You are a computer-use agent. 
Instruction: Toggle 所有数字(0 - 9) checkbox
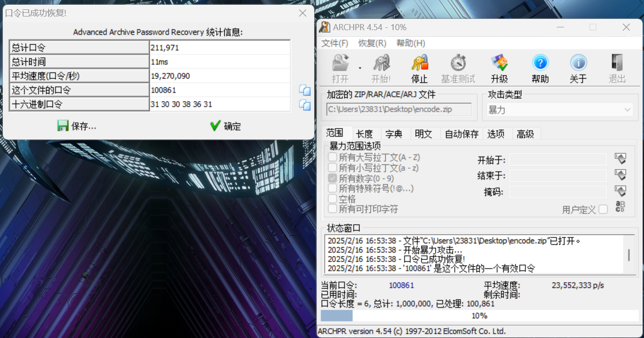(333, 179)
